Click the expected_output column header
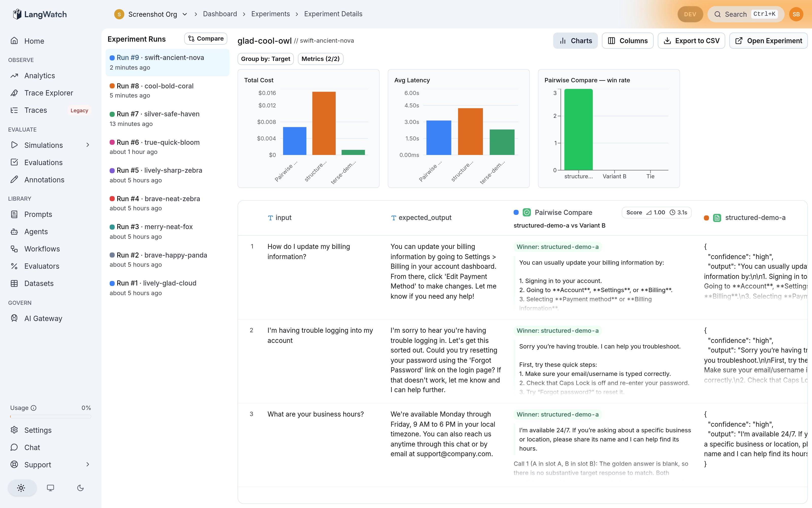The image size is (812, 508). point(421,218)
